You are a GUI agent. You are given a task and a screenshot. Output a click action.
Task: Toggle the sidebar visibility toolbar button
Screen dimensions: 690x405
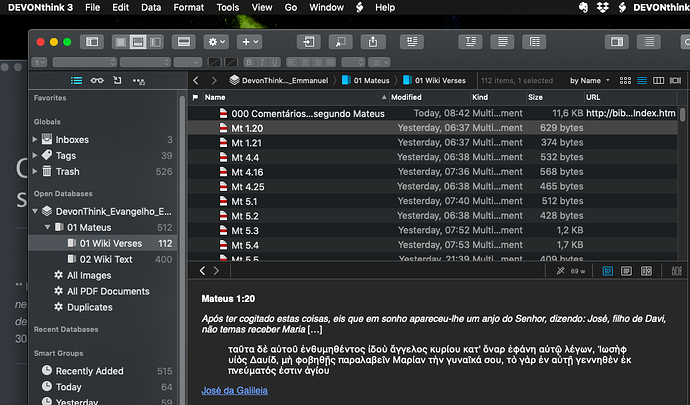92,42
